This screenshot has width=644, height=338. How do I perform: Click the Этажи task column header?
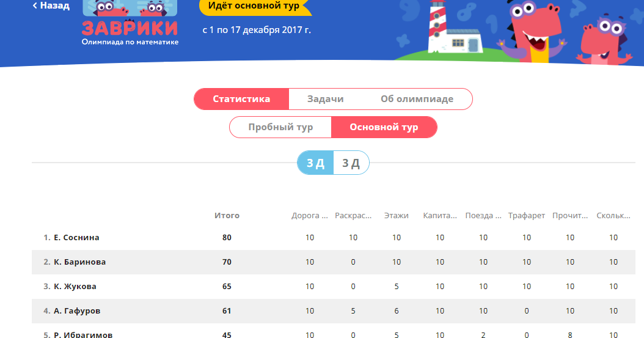pos(396,216)
